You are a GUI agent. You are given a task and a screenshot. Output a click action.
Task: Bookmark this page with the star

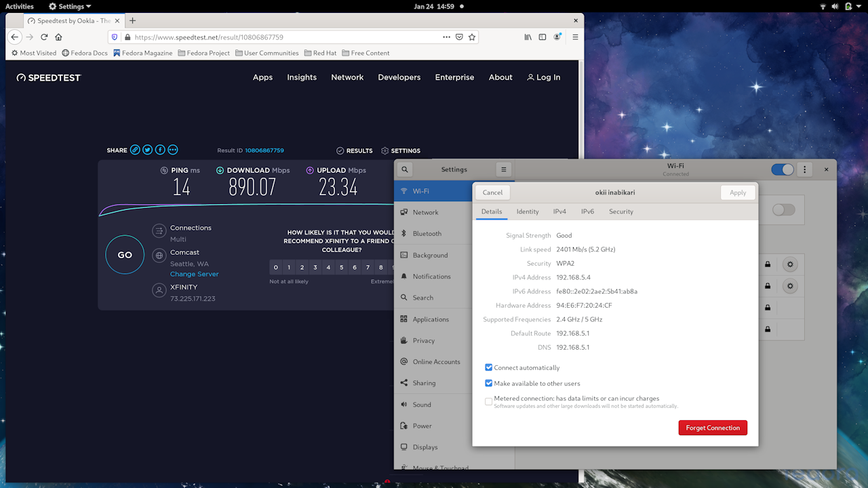[472, 37]
